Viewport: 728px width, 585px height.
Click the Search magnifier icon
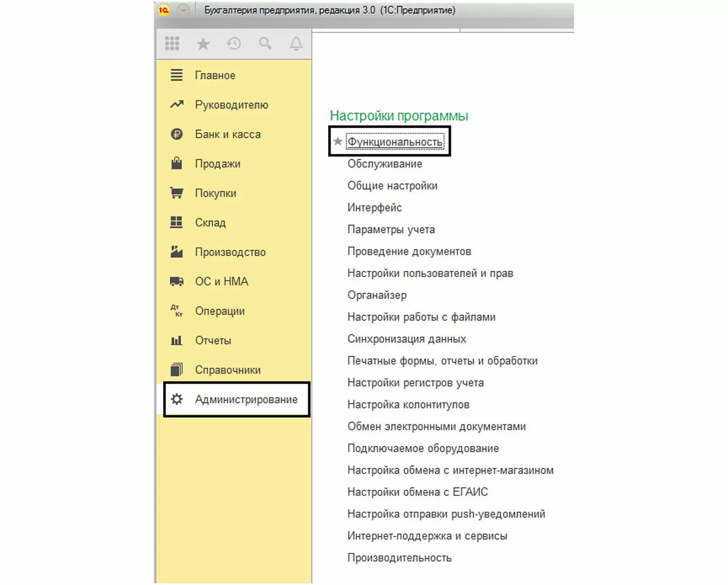tap(265, 44)
